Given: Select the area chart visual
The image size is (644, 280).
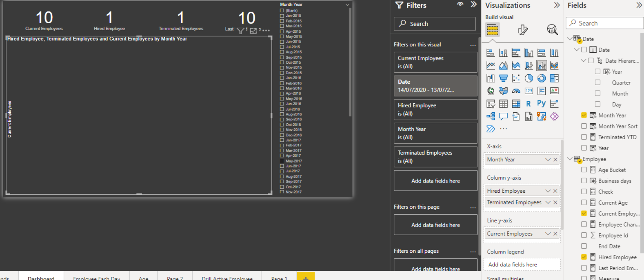Looking at the screenshot, I should pyautogui.click(x=503, y=66).
